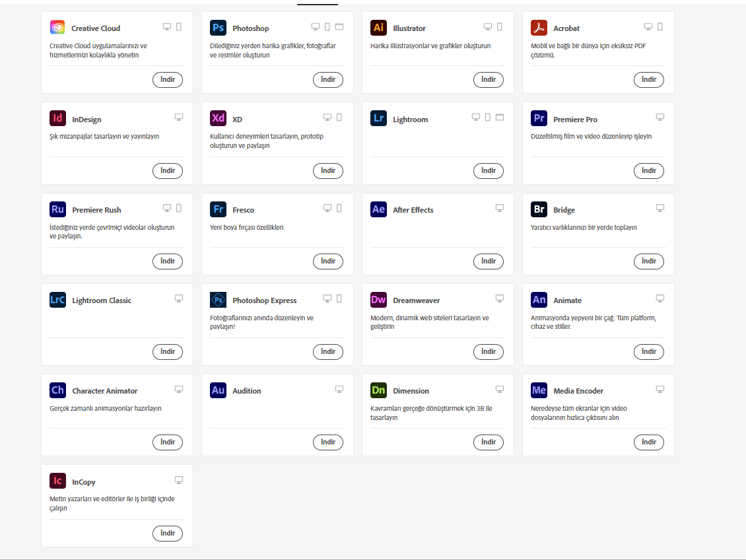Click the Dimension Dn icon
Image resolution: width=746 pixels, height=560 pixels.
(378, 390)
